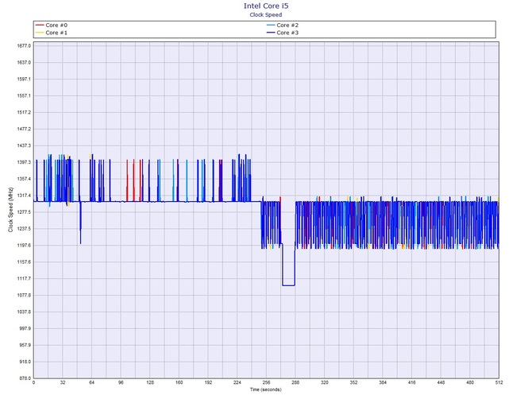Click the 878.0 y-axis value

tap(25, 378)
